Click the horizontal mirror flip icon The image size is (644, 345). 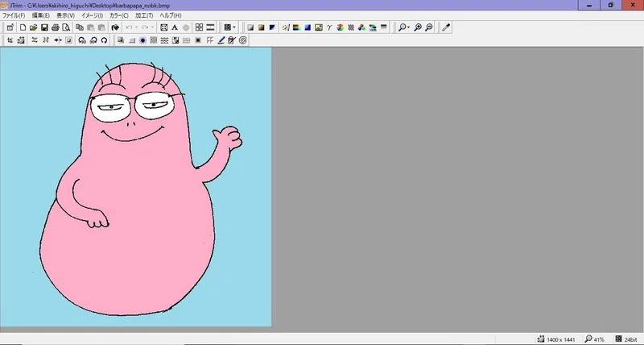click(46, 40)
